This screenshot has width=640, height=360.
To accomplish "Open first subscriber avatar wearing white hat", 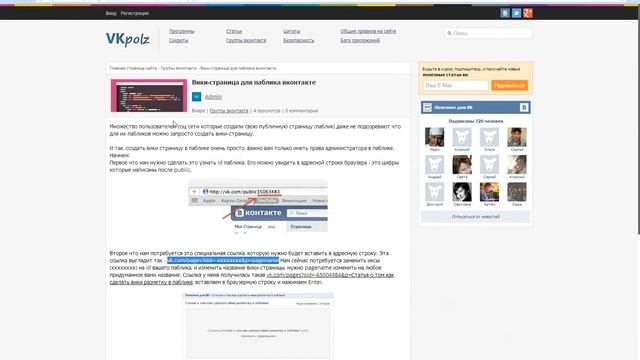I will coord(435,137).
